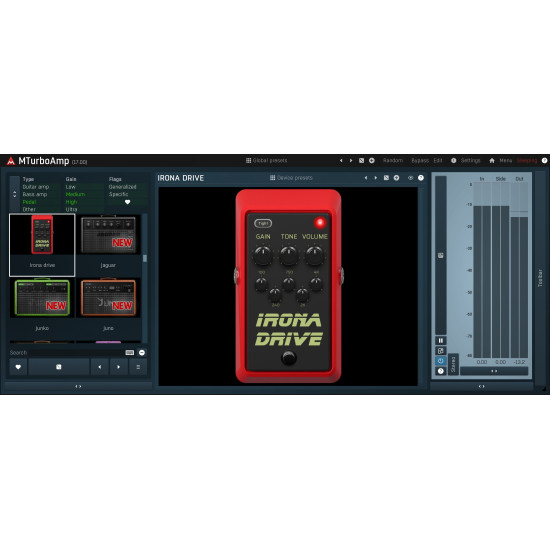The height and width of the screenshot is (550, 550).
Task: Open help question mark in top bar
Action: point(544,160)
